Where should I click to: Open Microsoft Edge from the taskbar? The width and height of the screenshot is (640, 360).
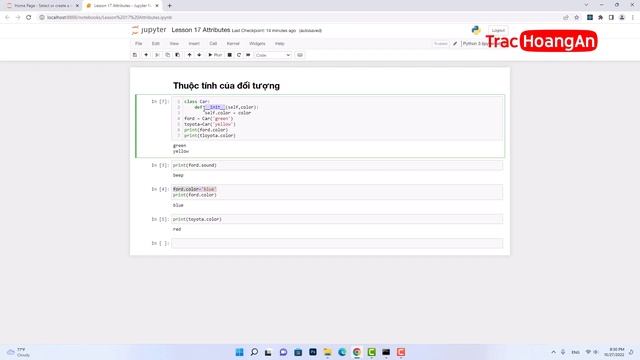pos(342,352)
